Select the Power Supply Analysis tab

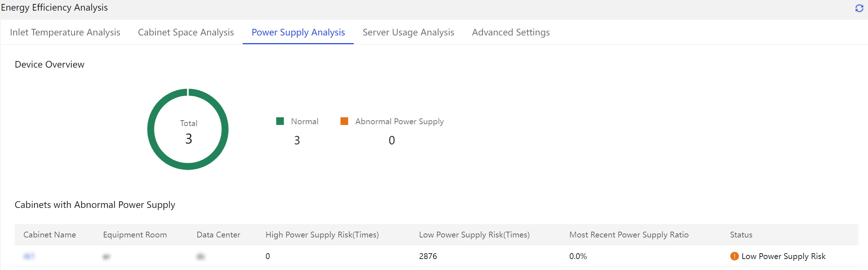pyautogui.click(x=298, y=32)
